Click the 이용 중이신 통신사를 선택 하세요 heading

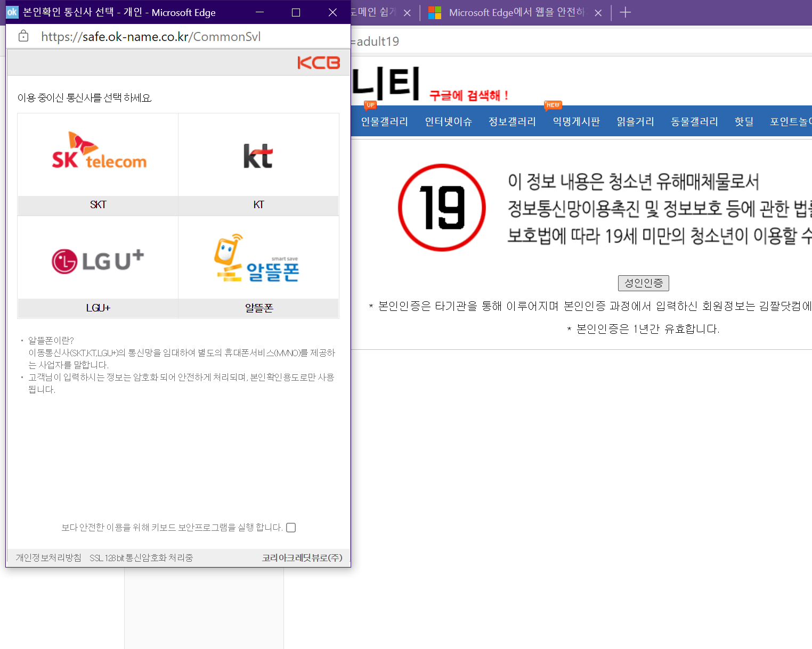pos(85,98)
